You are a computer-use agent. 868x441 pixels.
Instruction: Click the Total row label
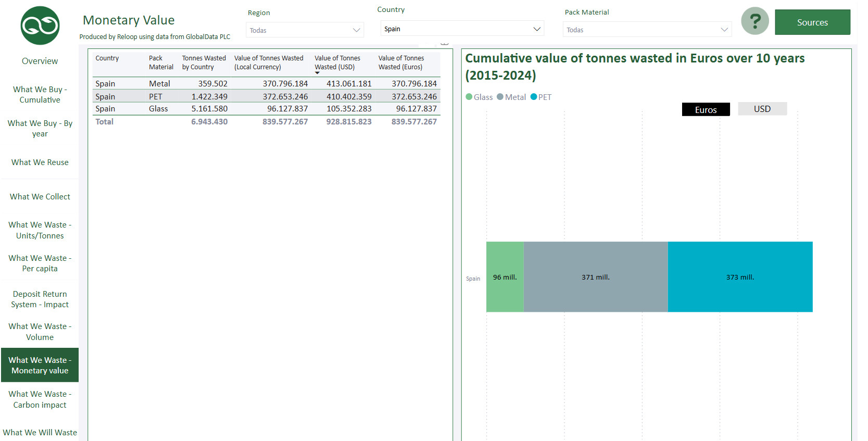[104, 122]
